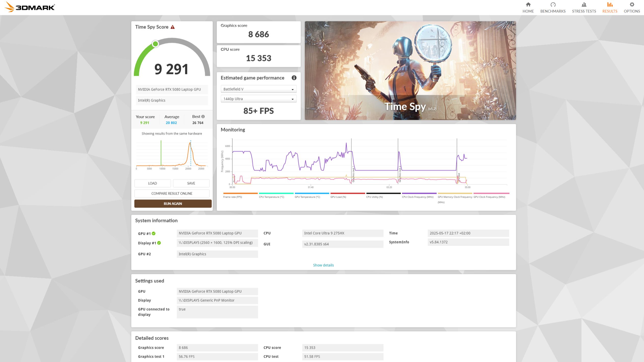Click the info icon next to Best score

click(x=203, y=117)
